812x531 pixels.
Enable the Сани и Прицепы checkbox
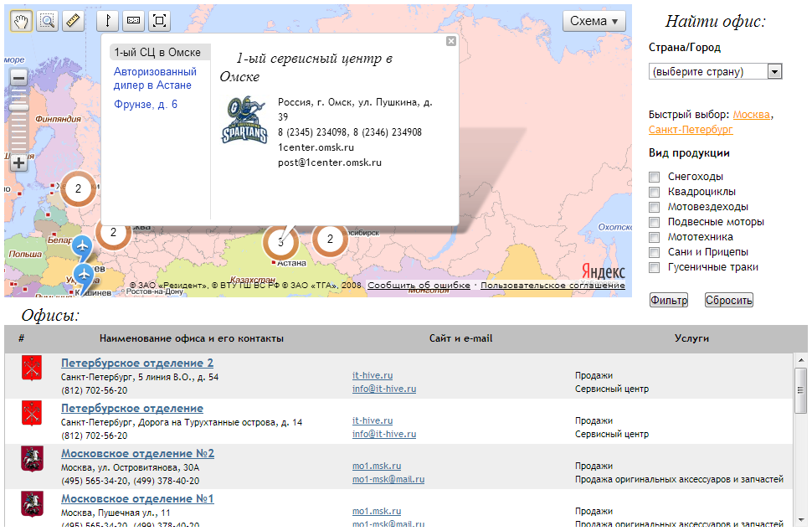(x=655, y=252)
